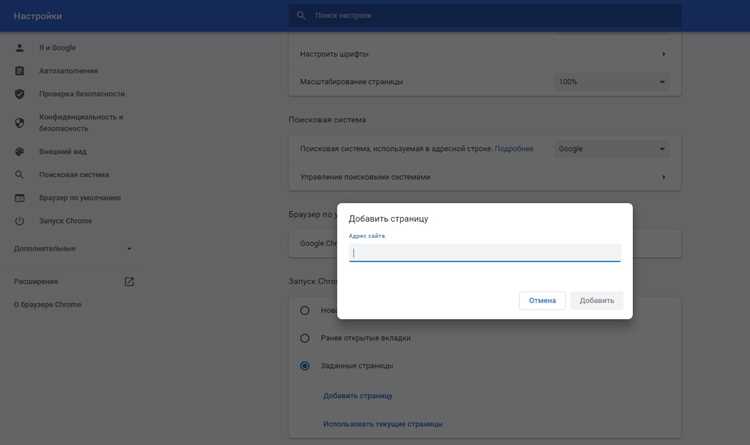Open Я и Google person icon

tap(20, 48)
